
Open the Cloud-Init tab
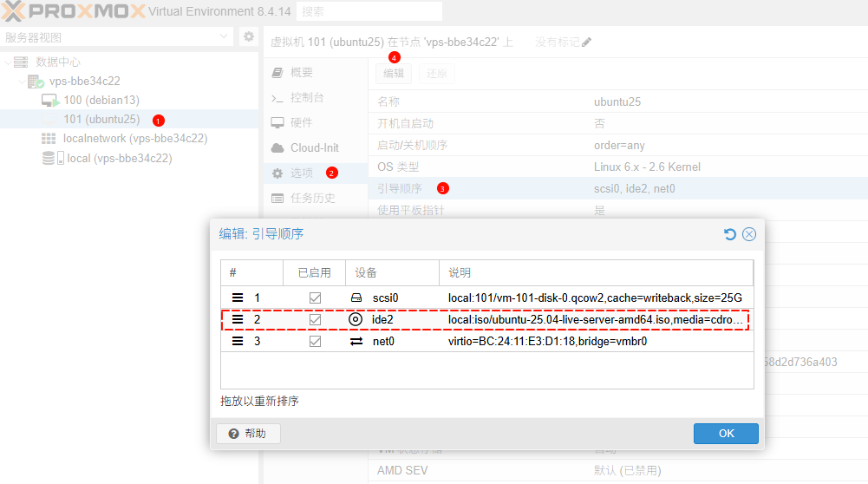[314, 147]
